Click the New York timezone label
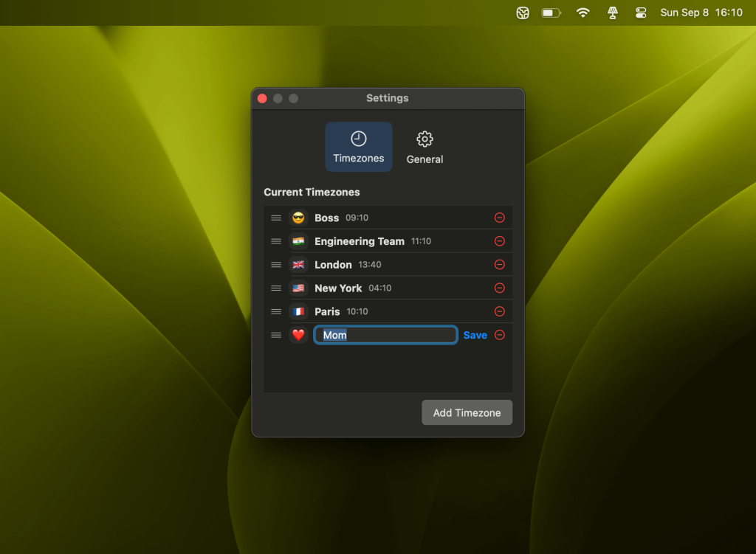This screenshot has height=554, width=756. point(338,288)
